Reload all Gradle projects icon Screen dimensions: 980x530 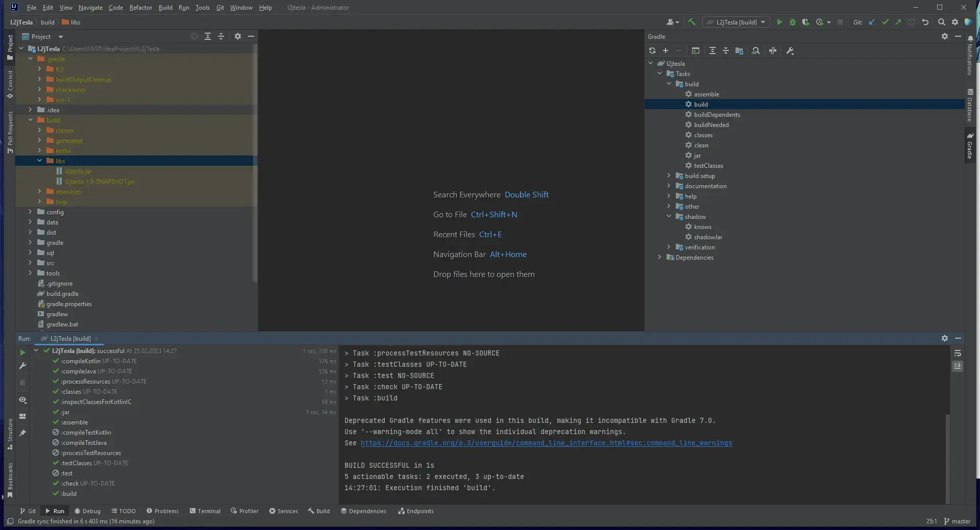652,51
